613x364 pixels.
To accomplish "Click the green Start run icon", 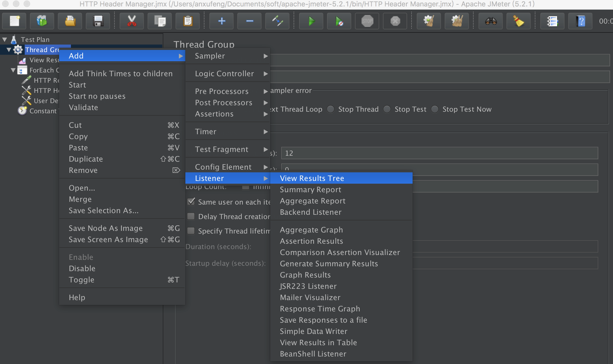I will point(311,21).
